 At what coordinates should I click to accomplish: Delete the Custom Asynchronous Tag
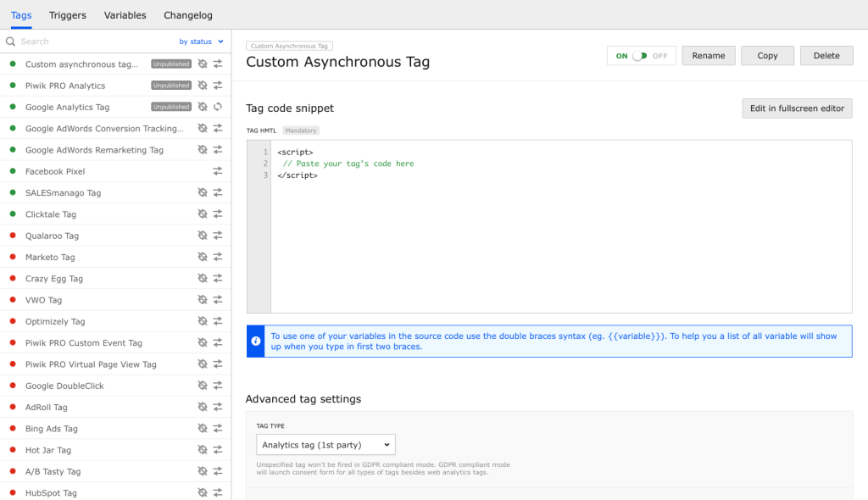tap(826, 56)
